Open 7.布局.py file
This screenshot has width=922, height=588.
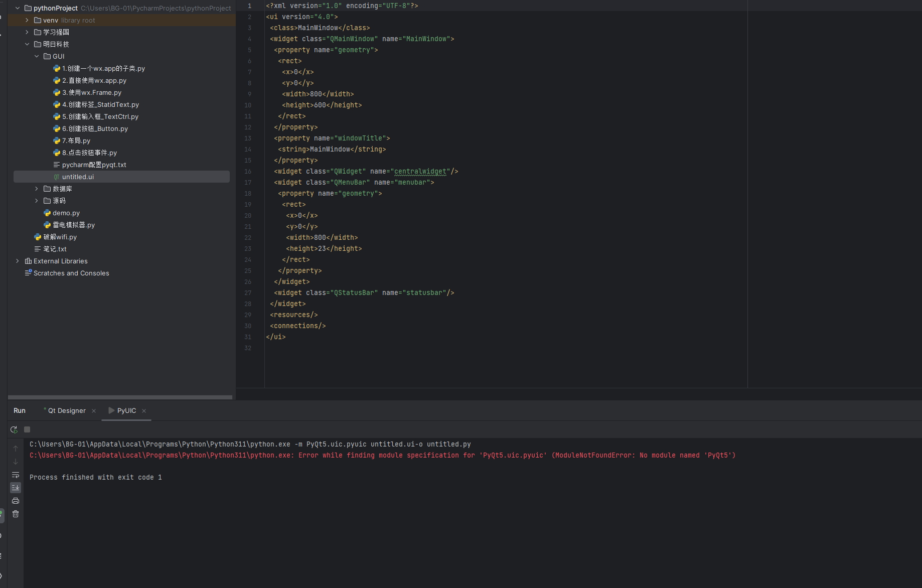pos(76,140)
